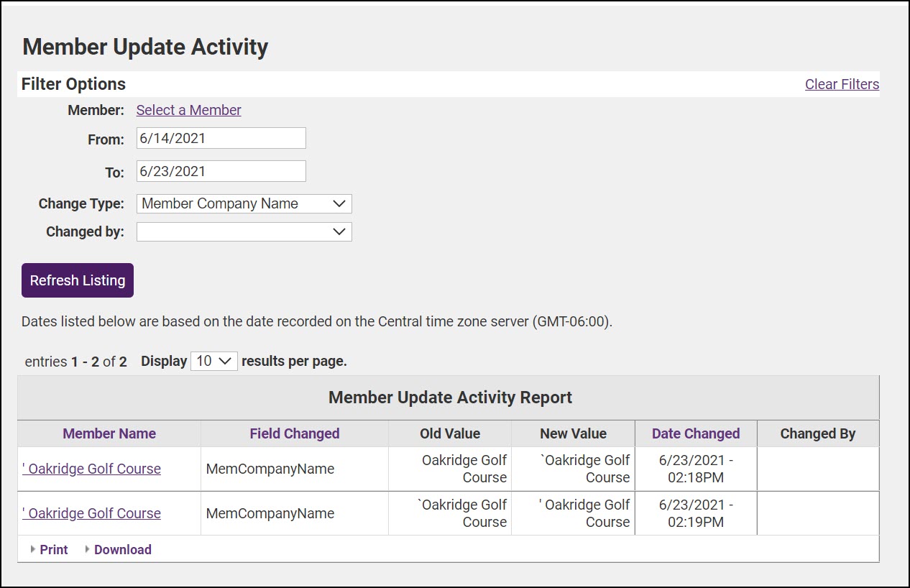This screenshot has height=588, width=910.
Task: Download the Member Update Activity Report
Action: [x=122, y=549]
